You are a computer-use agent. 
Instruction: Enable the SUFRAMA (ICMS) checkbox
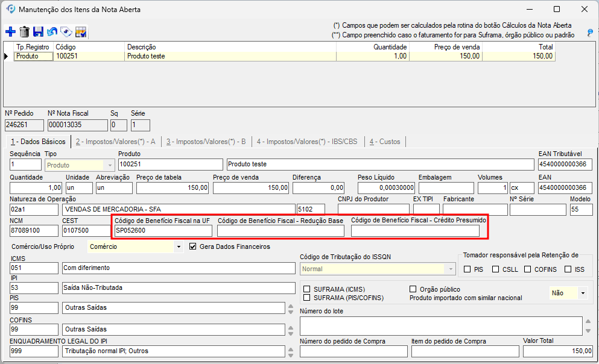(x=308, y=289)
